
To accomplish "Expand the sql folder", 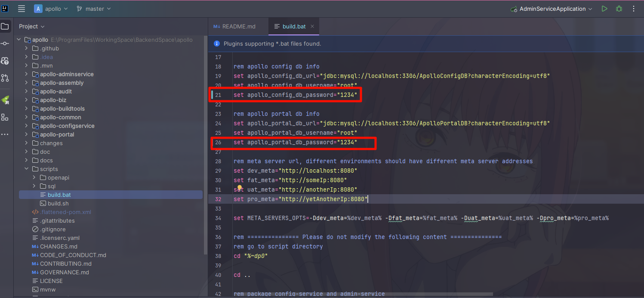I will click(x=34, y=186).
